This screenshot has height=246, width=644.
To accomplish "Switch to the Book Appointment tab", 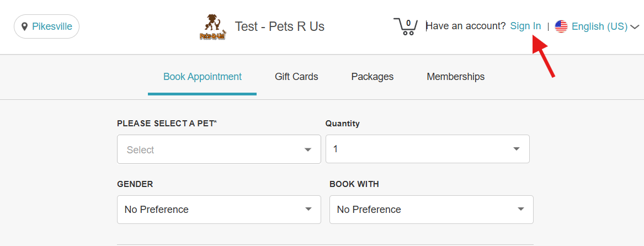I will tap(203, 77).
